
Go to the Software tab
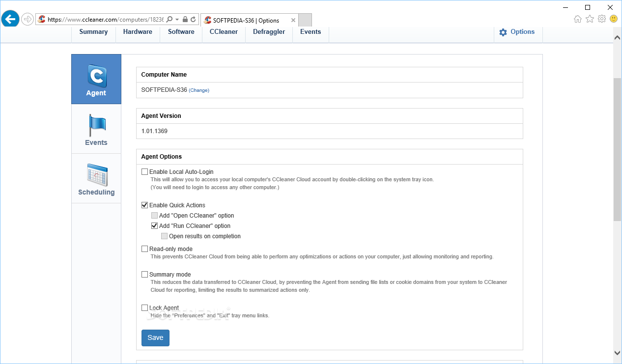pyautogui.click(x=181, y=32)
